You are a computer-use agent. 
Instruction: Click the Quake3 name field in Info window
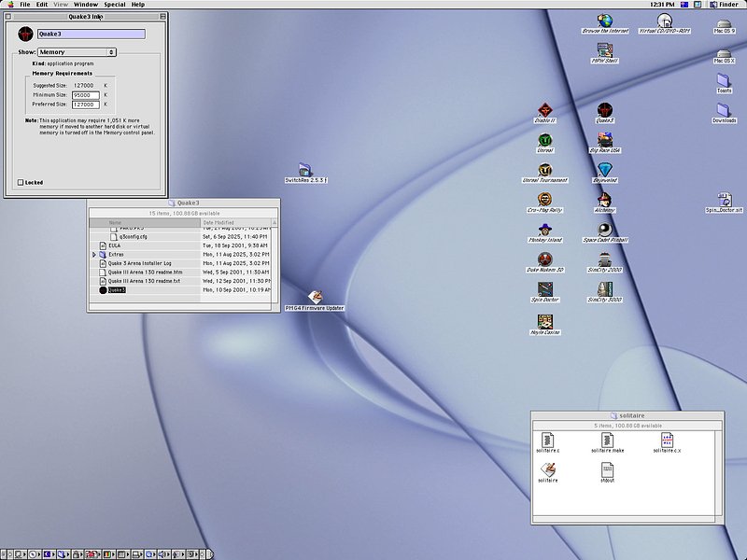92,34
